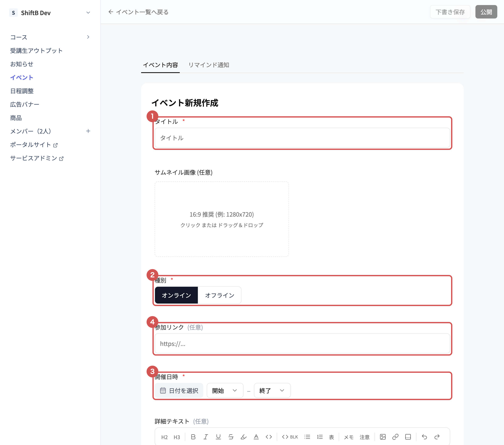504x445 pixels.
Task: Add a member with the plus icon
Action: [88, 131]
